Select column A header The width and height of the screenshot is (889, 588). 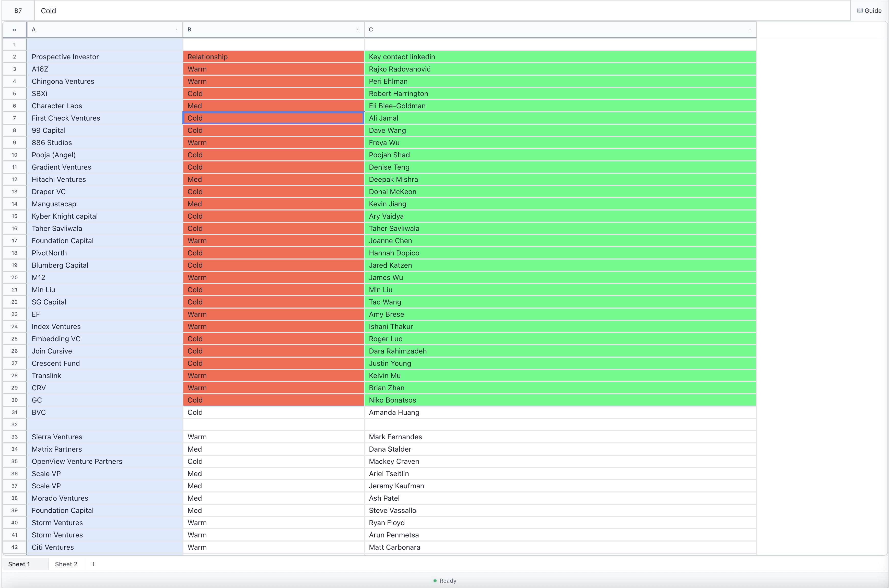coord(105,30)
